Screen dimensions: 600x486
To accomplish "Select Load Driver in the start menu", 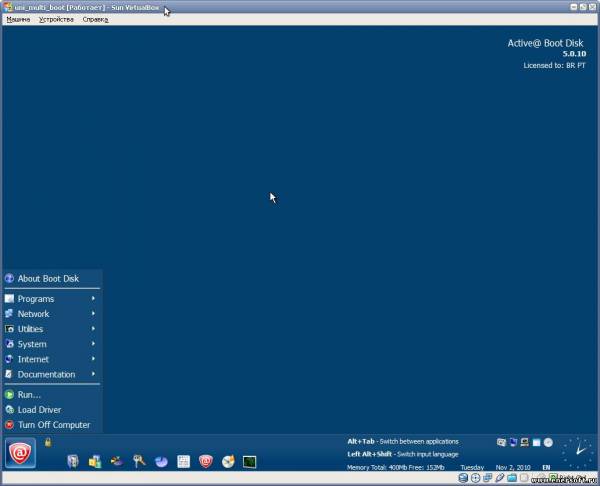I will click(52, 410).
